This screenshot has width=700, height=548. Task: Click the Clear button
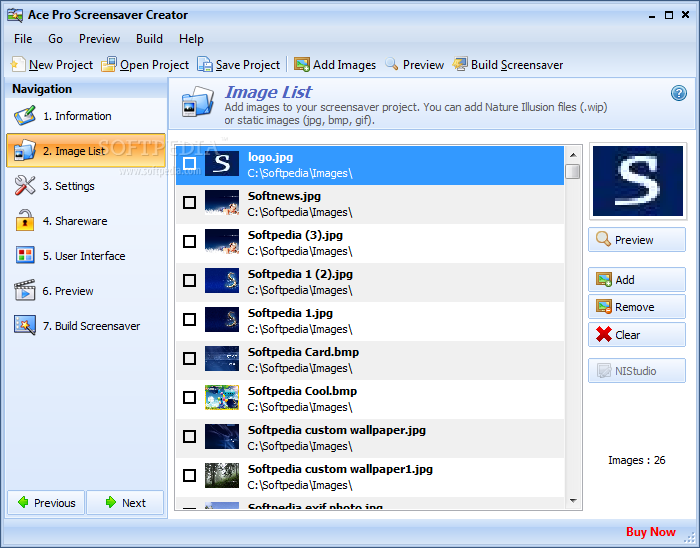[x=637, y=335]
